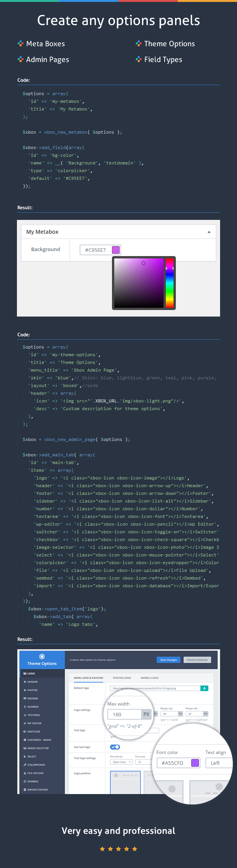
Task: Open the Switcher section in sidebar
Action: pos(33,732)
